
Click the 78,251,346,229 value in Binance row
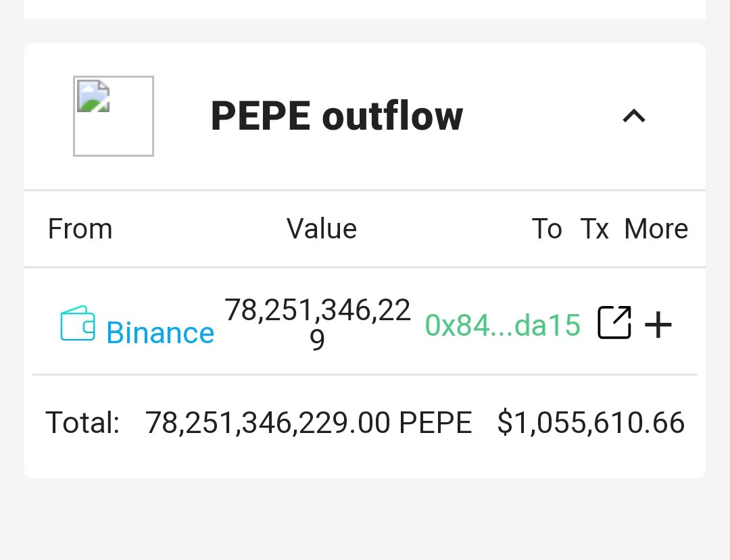(318, 324)
